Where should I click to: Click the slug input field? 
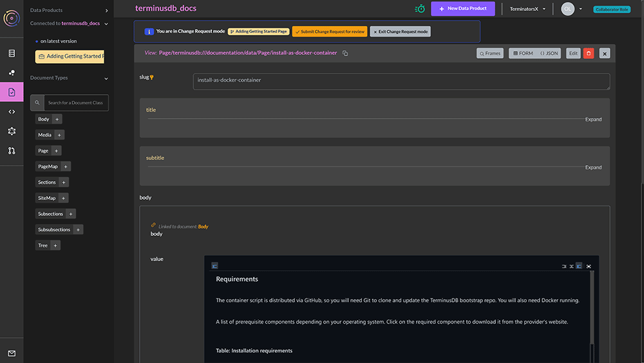401,81
